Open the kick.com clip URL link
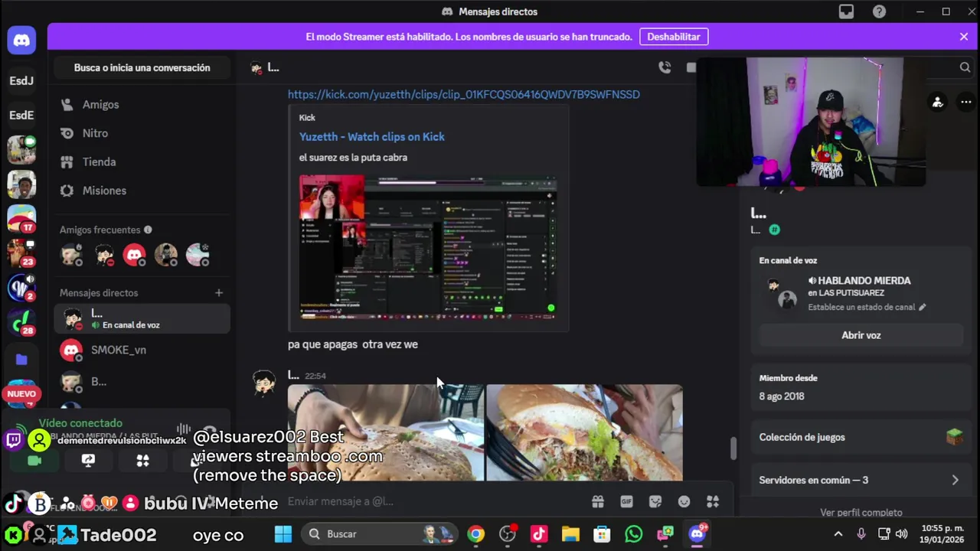The height and width of the screenshot is (551, 980). tap(464, 94)
